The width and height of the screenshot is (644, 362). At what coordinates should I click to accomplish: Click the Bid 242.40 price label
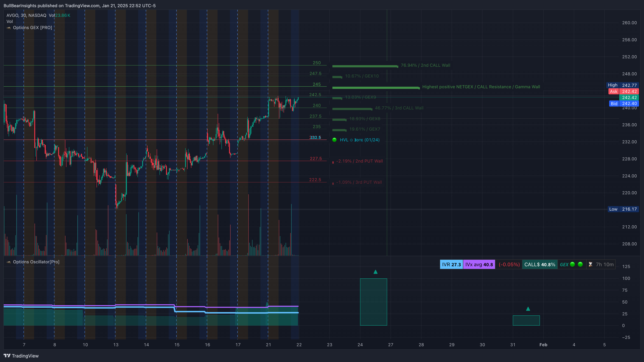[x=624, y=104]
